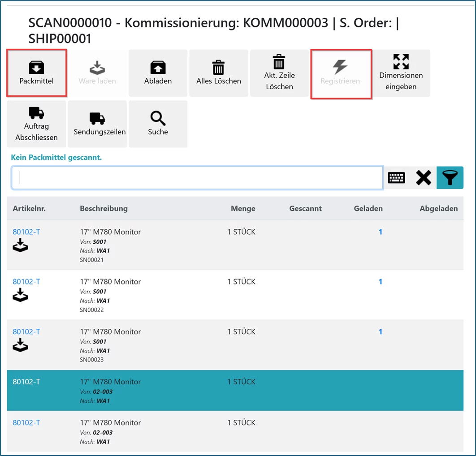This screenshot has height=456, width=476.
Task: Clear the scan field with X icon
Action: tap(423, 178)
